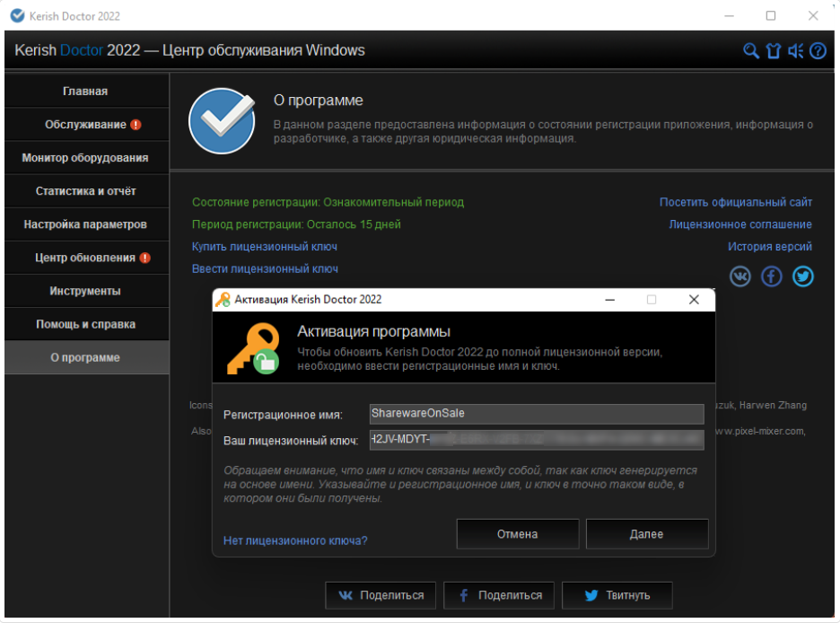Image resolution: width=840 pixels, height=623 pixels.
Task: Open the Главная sidebar tab
Action: point(85,92)
